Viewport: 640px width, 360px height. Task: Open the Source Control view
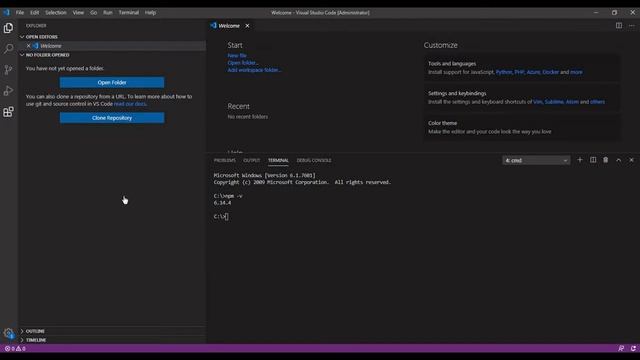coord(8,70)
